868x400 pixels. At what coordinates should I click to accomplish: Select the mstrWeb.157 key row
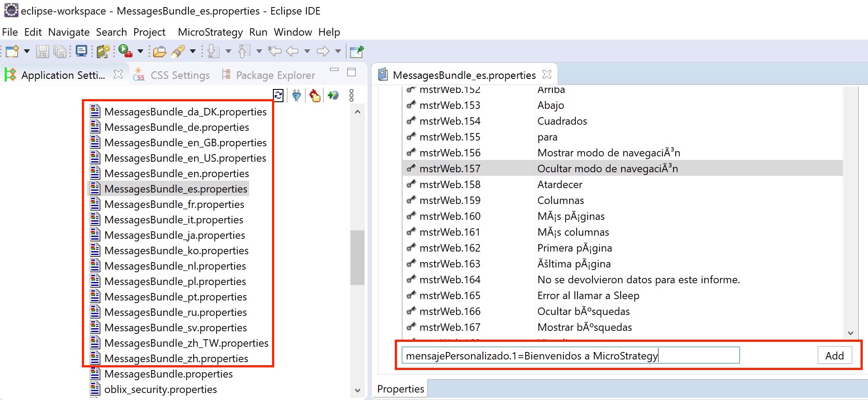coord(622,168)
